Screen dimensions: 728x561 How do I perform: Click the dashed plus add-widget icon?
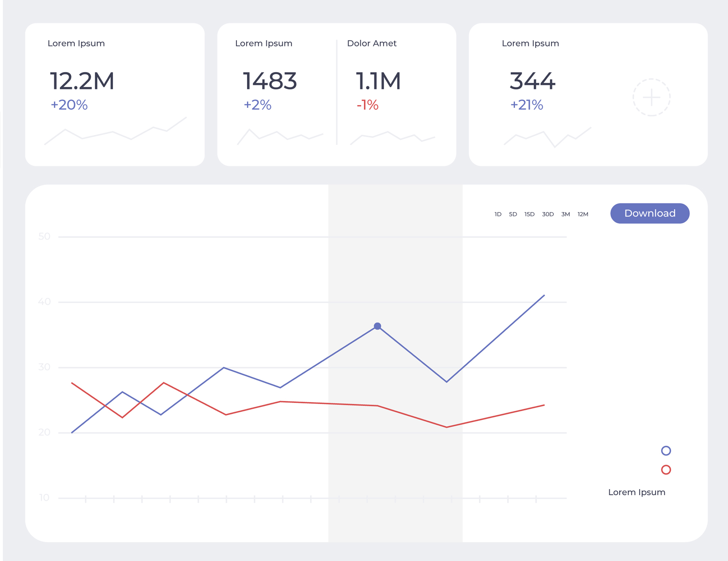pos(651,97)
